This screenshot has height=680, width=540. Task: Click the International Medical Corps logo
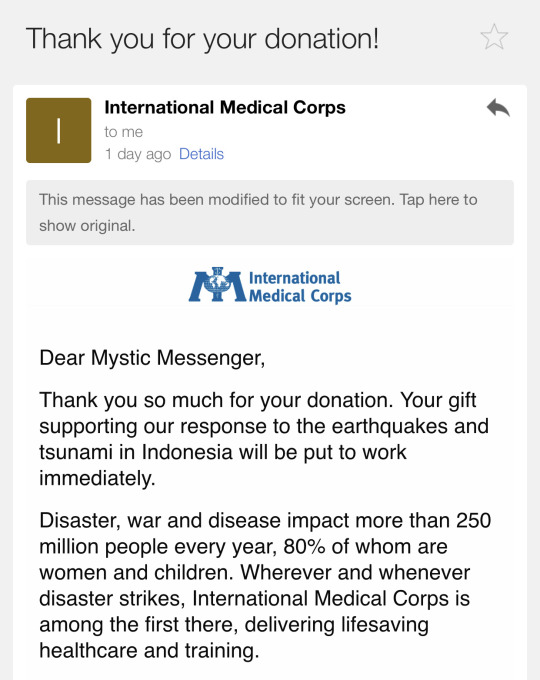click(x=270, y=286)
